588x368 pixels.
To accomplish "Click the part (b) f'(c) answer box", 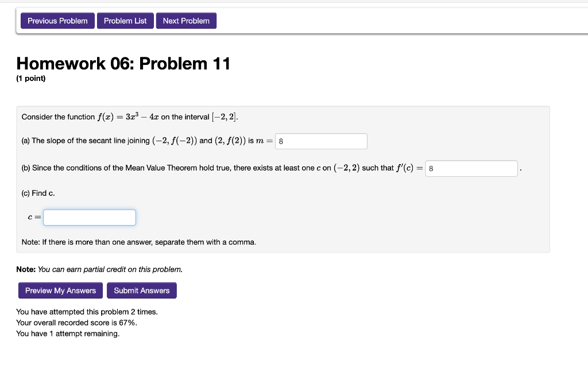I will (471, 168).
